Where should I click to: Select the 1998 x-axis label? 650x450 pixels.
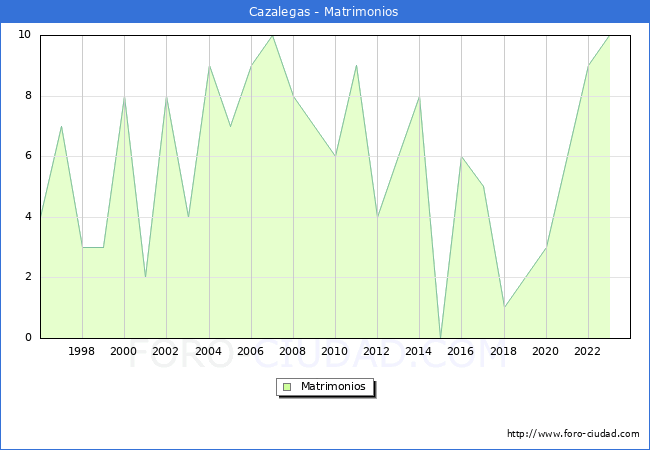pos(82,352)
